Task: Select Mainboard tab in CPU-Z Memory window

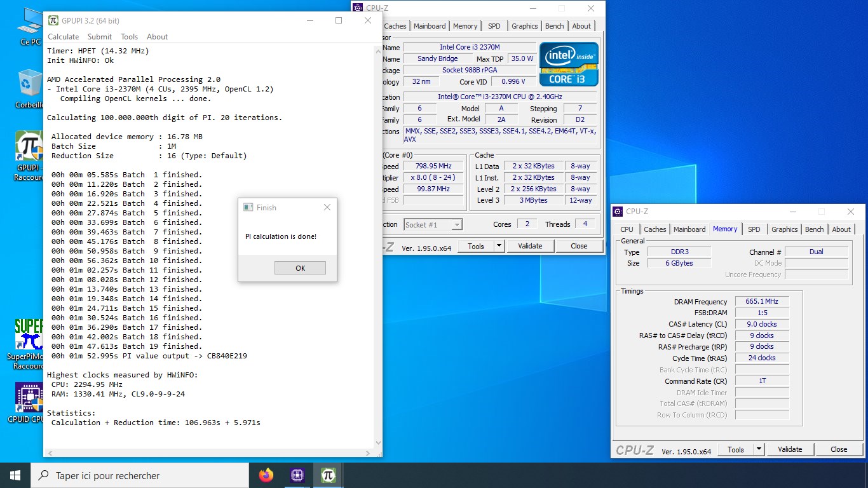Action: pos(689,229)
